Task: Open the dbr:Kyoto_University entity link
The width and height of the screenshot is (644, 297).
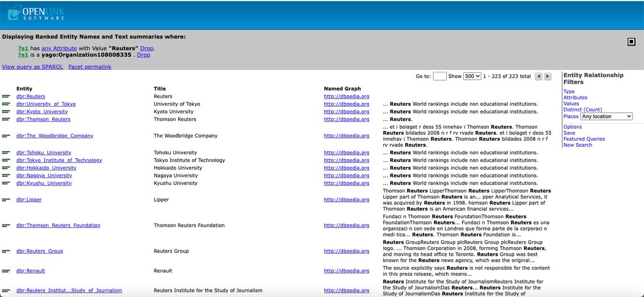Action: point(42,112)
